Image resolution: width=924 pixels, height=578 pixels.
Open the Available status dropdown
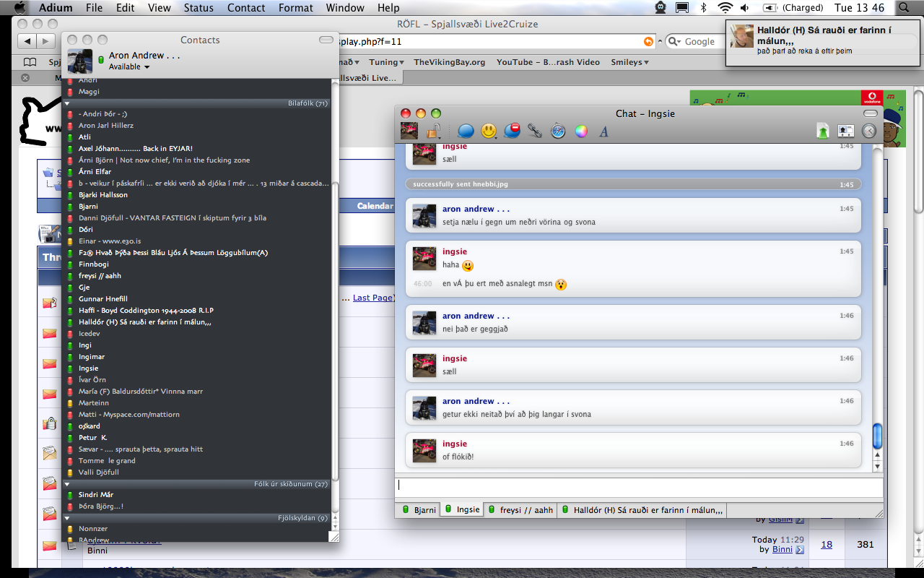[x=129, y=67]
